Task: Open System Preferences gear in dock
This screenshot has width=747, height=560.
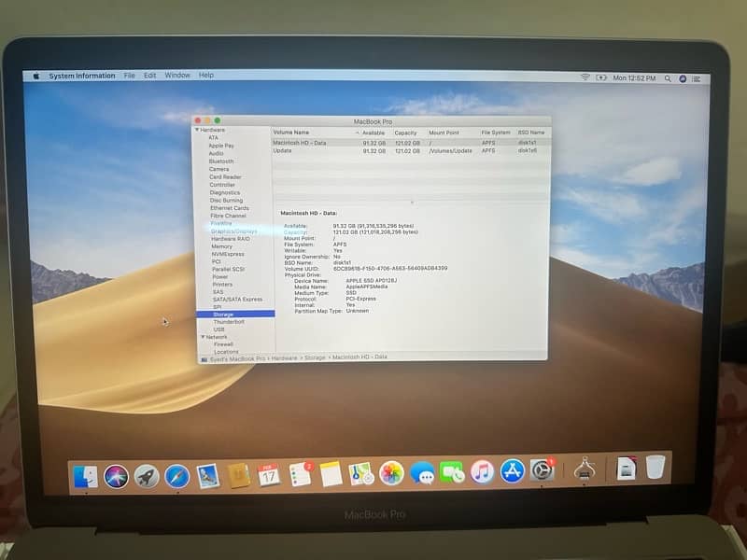Action: click(543, 470)
